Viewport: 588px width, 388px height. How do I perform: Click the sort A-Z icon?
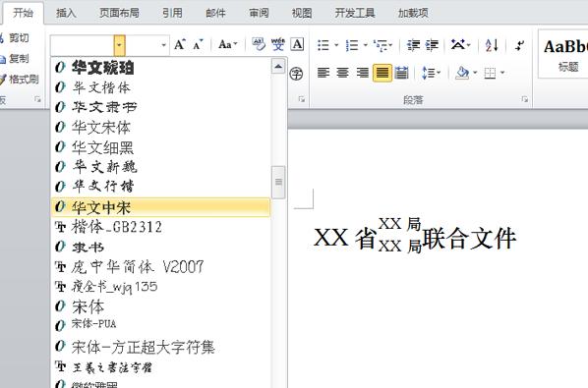(x=492, y=45)
